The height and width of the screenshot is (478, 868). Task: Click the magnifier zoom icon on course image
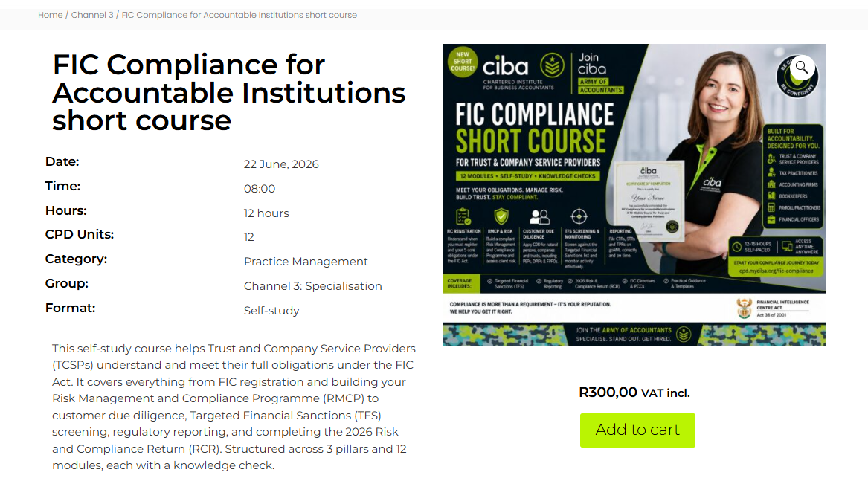802,68
